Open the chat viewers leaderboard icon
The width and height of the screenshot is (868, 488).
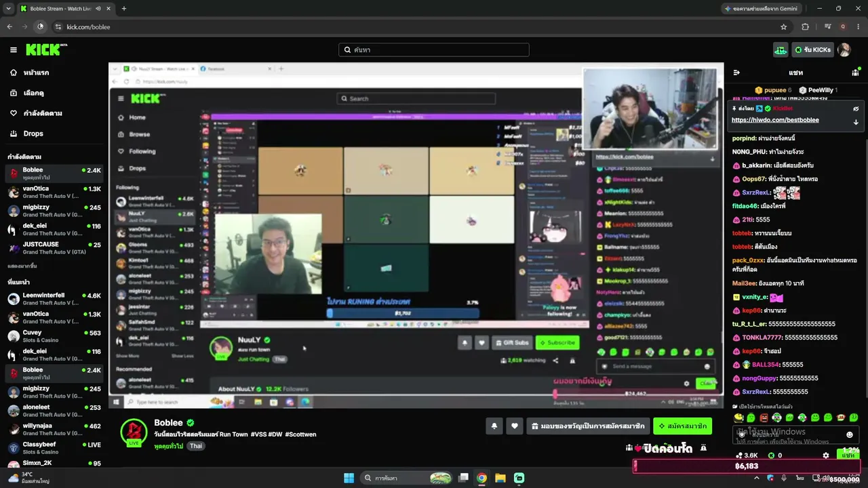coord(856,72)
